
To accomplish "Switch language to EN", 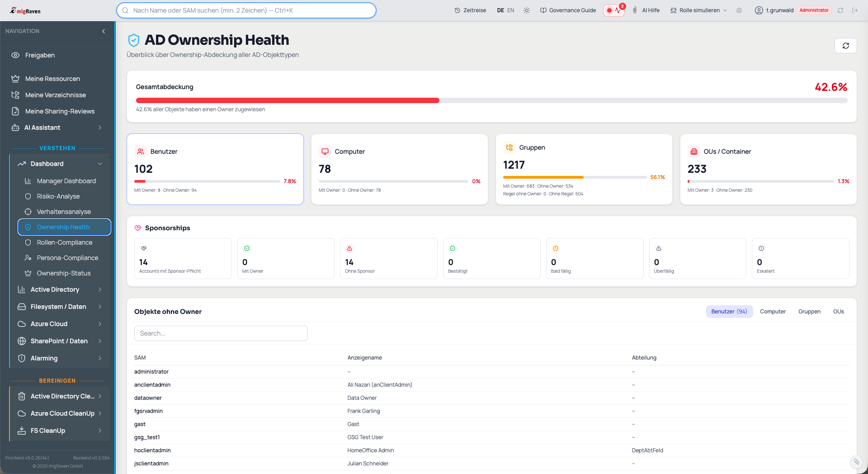I will click(511, 10).
